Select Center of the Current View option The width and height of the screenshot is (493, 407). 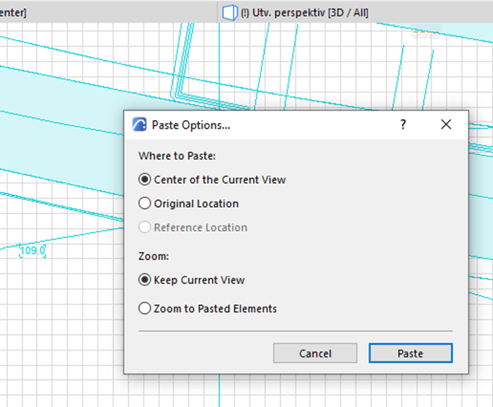point(212,180)
